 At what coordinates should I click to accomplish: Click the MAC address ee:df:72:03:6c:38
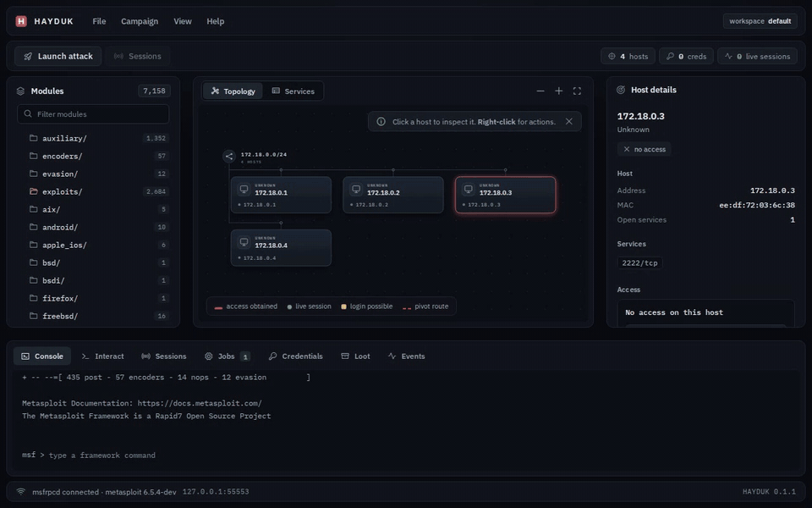[756, 205]
